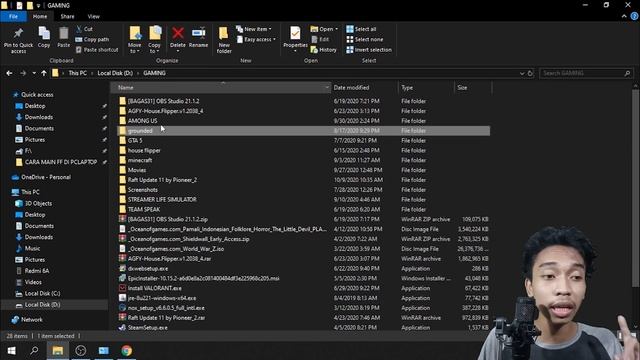The image size is (640, 360).
Task: Click the Rename icon
Action: (x=198, y=33)
